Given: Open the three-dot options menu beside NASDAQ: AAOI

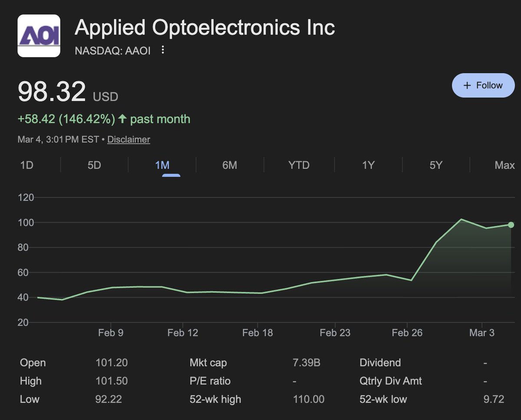Looking at the screenshot, I should 163,50.
